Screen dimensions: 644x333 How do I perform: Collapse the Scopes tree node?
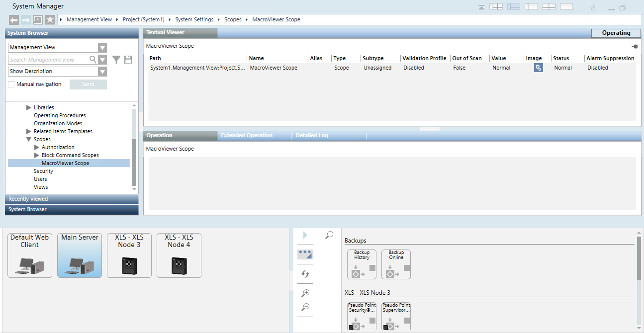point(29,139)
